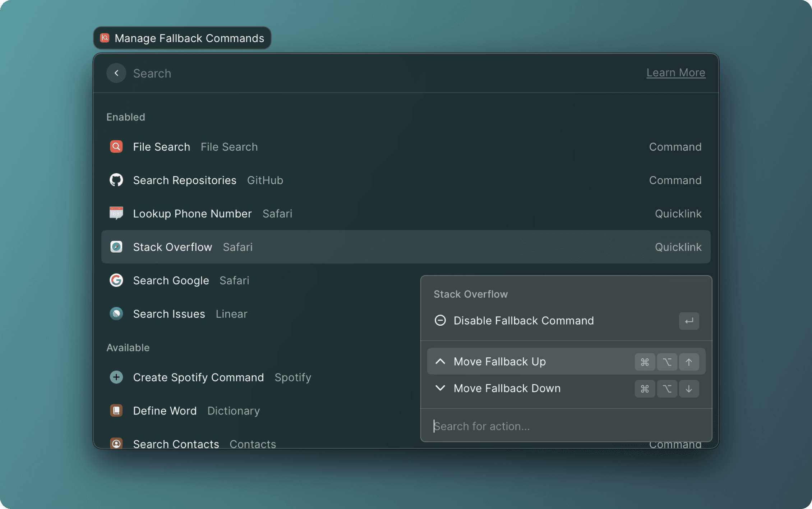
Task: Click the plus icon for Create Spotify Command
Action: click(x=116, y=377)
